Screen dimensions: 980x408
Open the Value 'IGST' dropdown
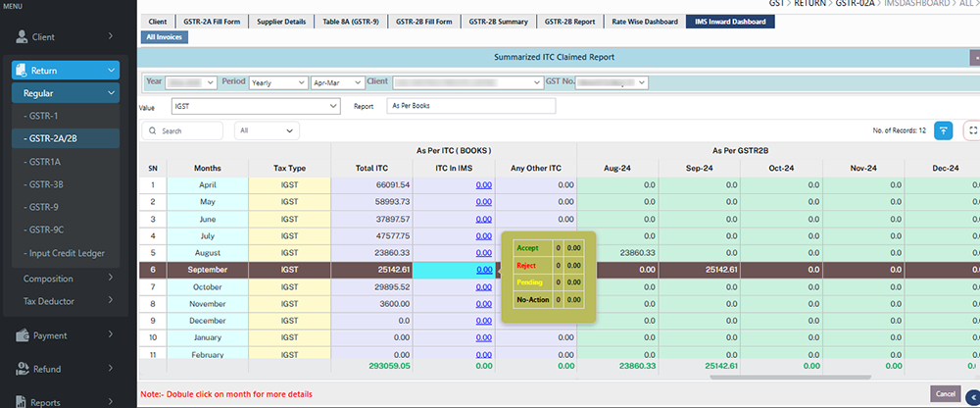pos(255,106)
